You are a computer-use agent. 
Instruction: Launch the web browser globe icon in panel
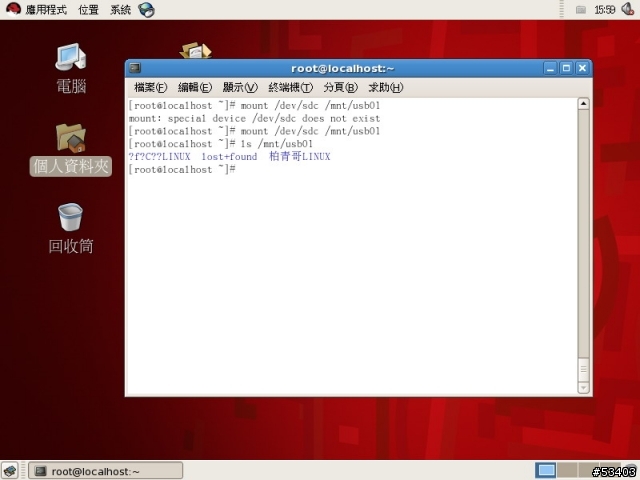click(147, 9)
